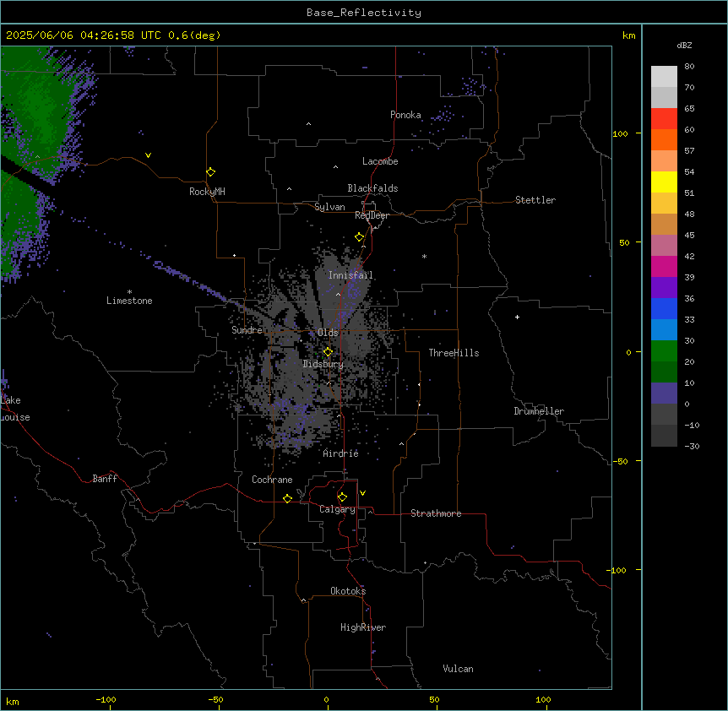Image resolution: width=728 pixels, height=711 pixels.
Task: Click the Innisfail label
Action: coord(350,275)
